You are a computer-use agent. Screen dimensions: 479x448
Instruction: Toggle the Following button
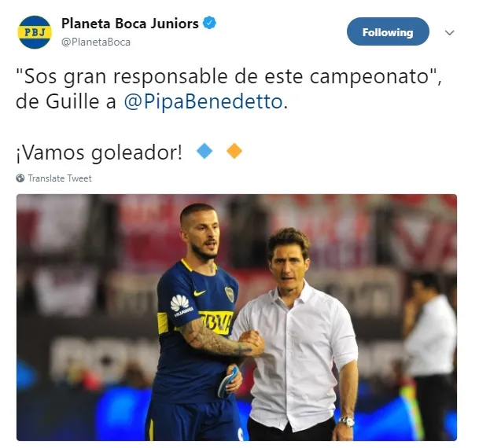[388, 31]
